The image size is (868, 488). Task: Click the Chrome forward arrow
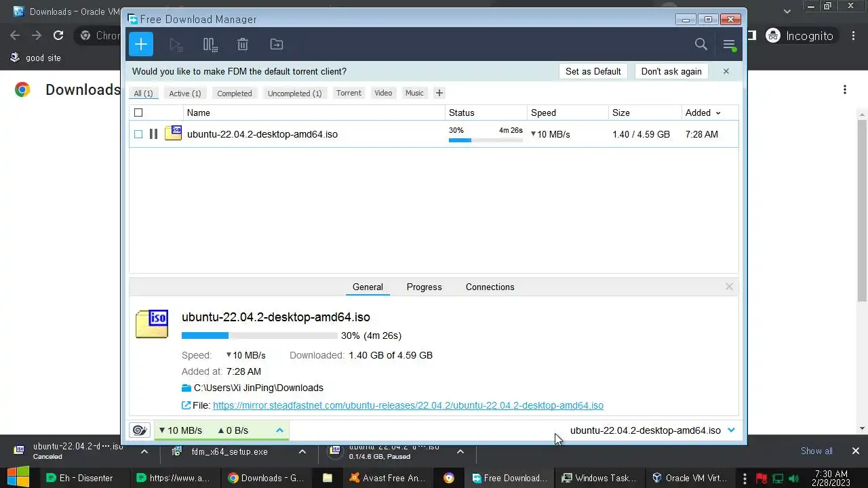tap(37, 35)
